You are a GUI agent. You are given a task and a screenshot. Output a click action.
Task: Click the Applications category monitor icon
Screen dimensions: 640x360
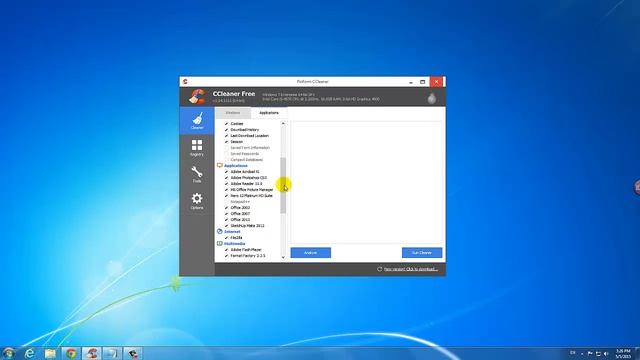[220, 166]
